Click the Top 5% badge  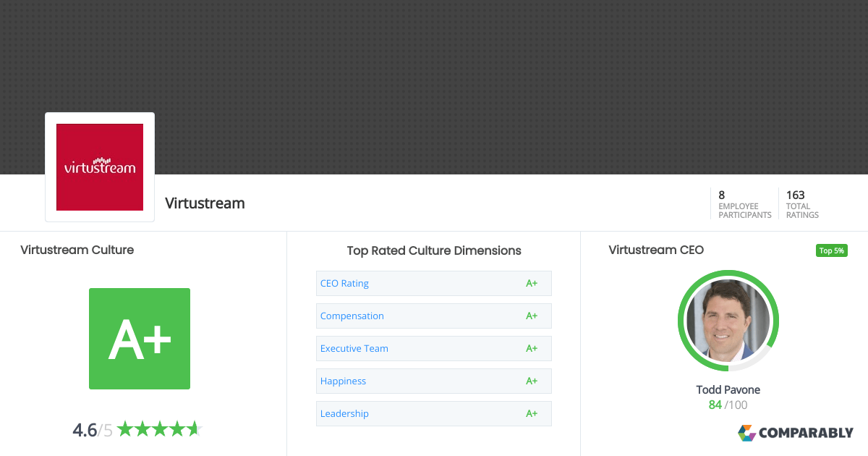[831, 251]
